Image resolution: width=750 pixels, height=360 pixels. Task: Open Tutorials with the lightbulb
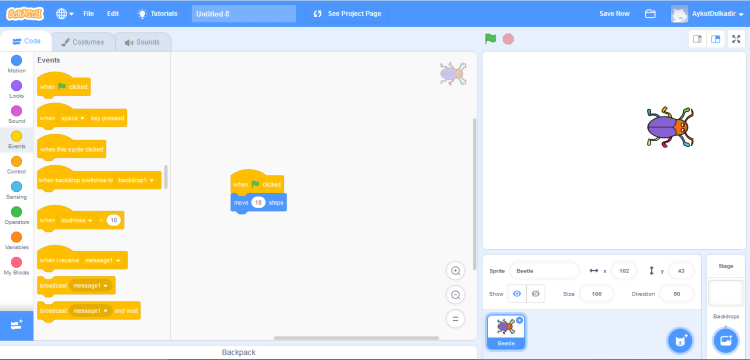pos(157,14)
